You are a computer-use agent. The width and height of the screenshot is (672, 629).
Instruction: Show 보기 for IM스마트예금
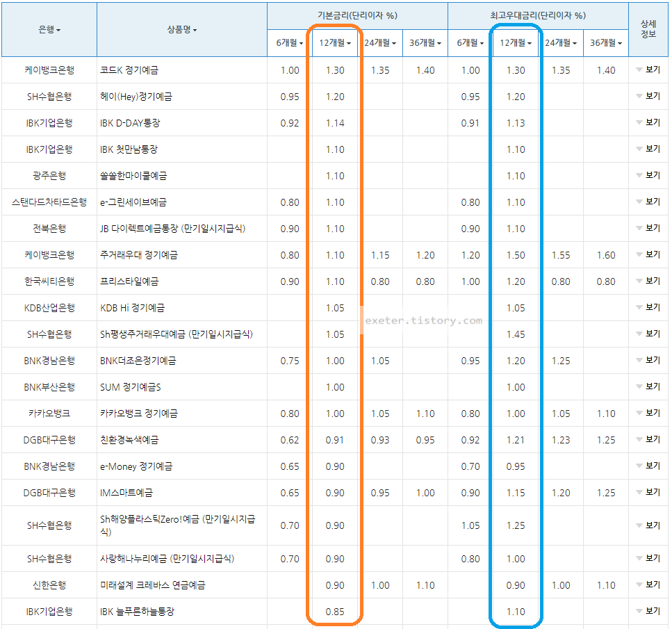648,492
